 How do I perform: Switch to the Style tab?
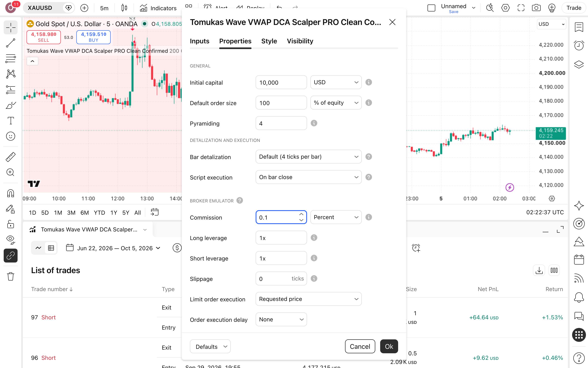pos(269,41)
